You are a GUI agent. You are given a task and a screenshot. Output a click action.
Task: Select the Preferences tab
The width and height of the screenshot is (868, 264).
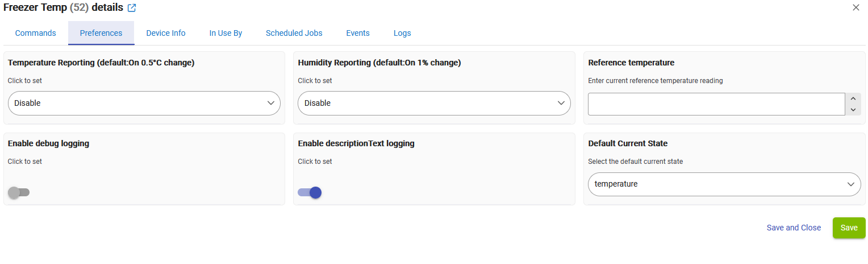click(x=101, y=33)
